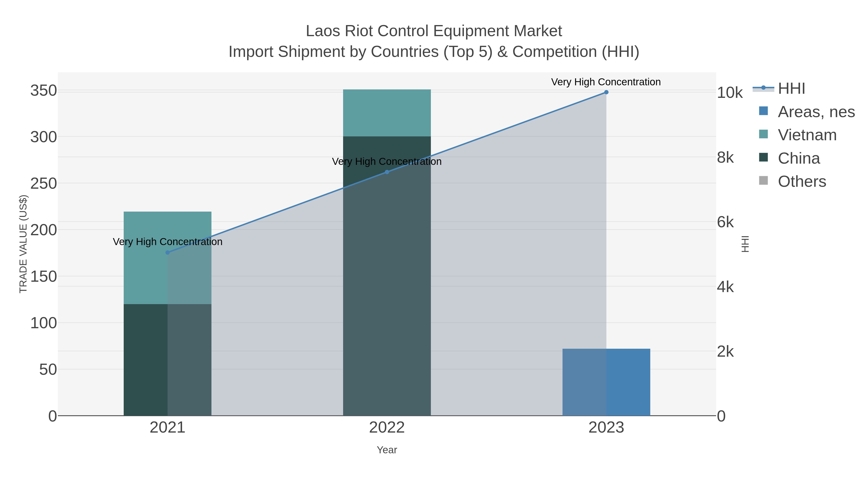Click the 2k tick on the HHI axis

pyautogui.click(x=725, y=352)
